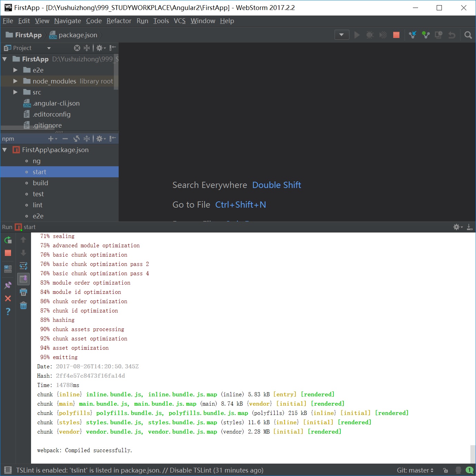The height and width of the screenshot is (476, 476).
Task: Click Git: master branch widget
Action: click(x=415, y=470)
